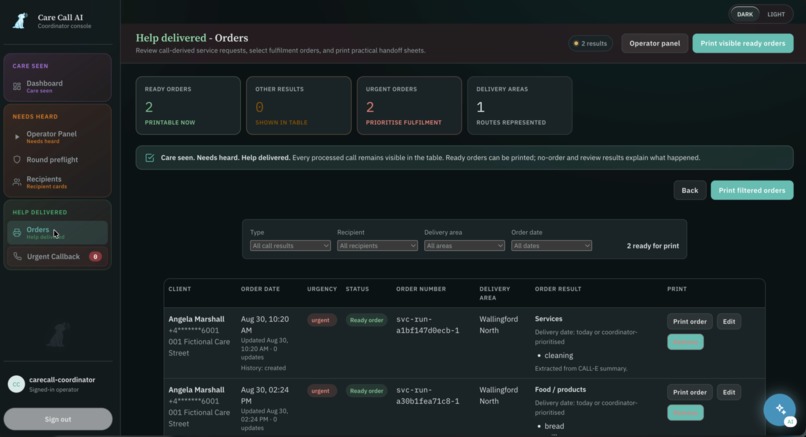This screenshot has width=806, height=437.
Task: Select the Other Results stat card
Action: click(299, 105)
